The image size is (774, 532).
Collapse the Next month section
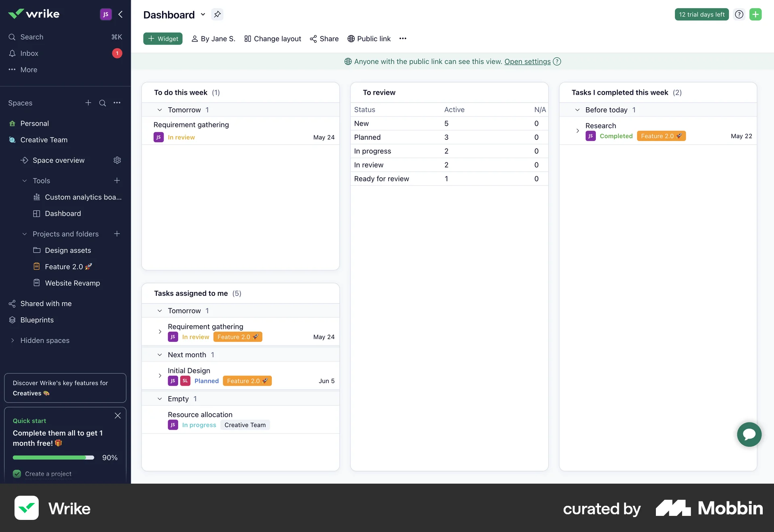159,355
